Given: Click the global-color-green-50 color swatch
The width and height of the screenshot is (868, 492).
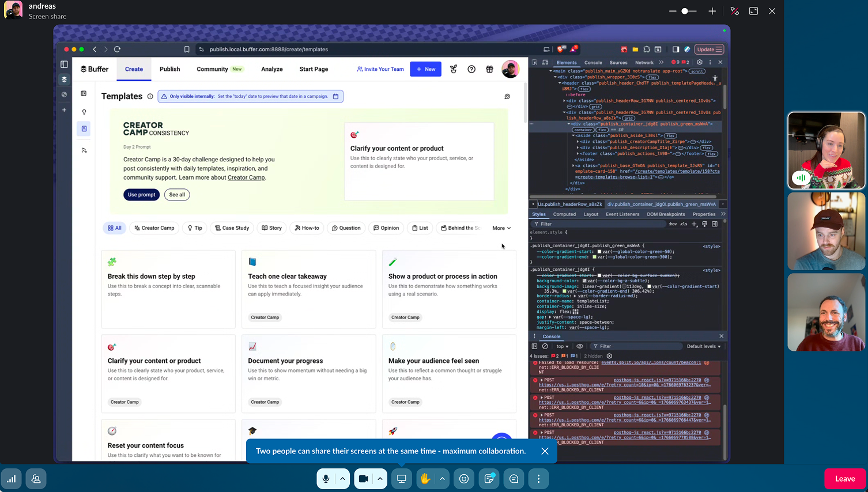Looking at the screenshot, I should (x=599, y=252).
